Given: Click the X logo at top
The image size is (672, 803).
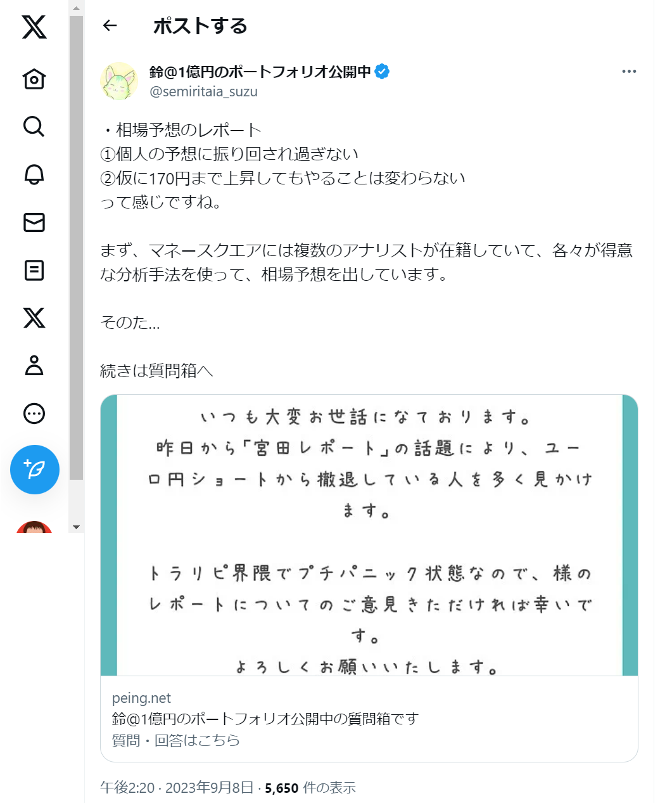Looking at the screenshot, I should pos(34,27).
